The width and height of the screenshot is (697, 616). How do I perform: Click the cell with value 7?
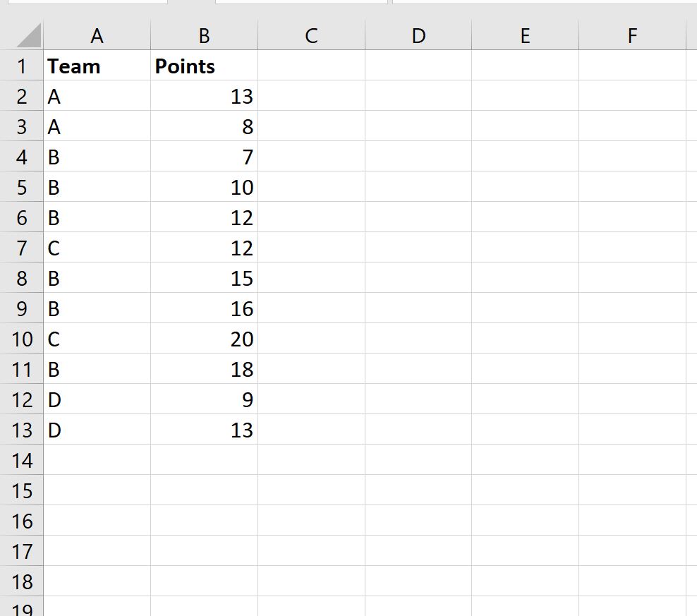click(x=203, y=157)
